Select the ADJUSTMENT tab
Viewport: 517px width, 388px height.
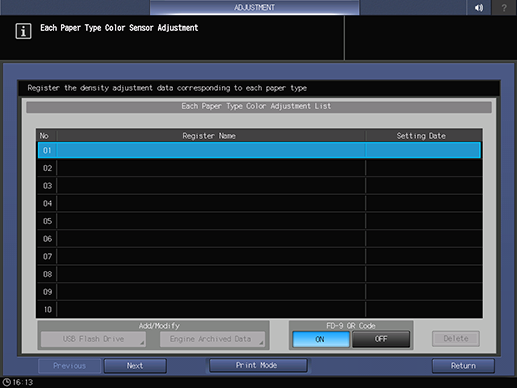[x=254, y=7]
